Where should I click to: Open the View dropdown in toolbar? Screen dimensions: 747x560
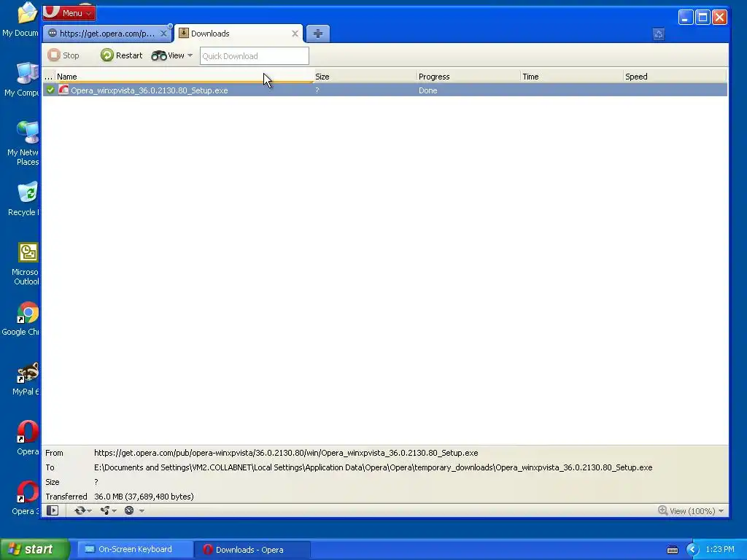(x=172, y=55)
